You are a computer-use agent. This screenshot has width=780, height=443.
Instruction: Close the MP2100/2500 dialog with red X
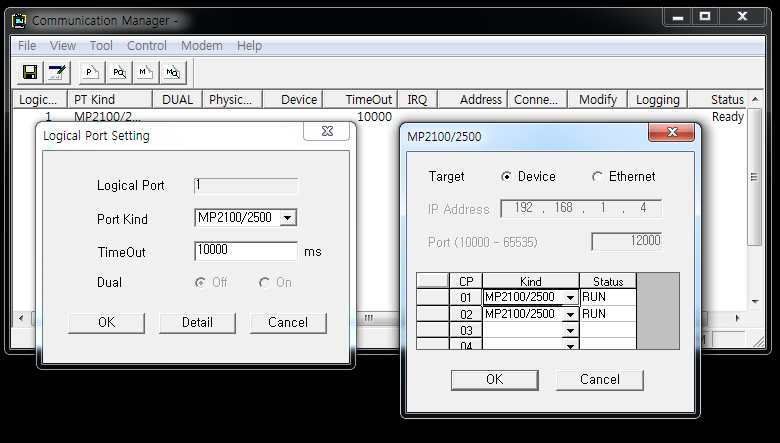[672, 132]
